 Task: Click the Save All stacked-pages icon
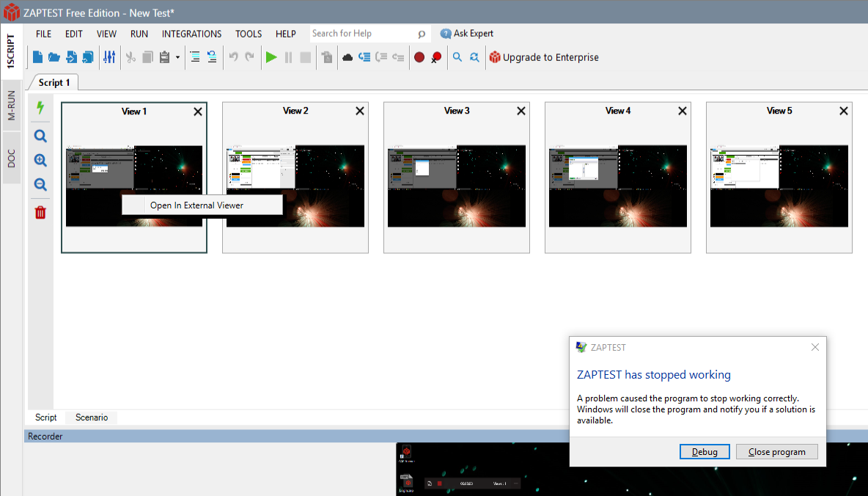88,57
